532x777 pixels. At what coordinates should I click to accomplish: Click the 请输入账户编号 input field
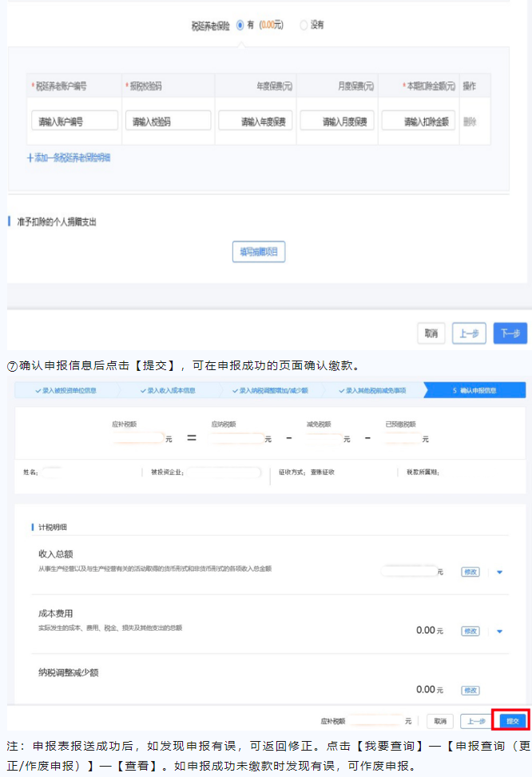(x=77, y=122)
